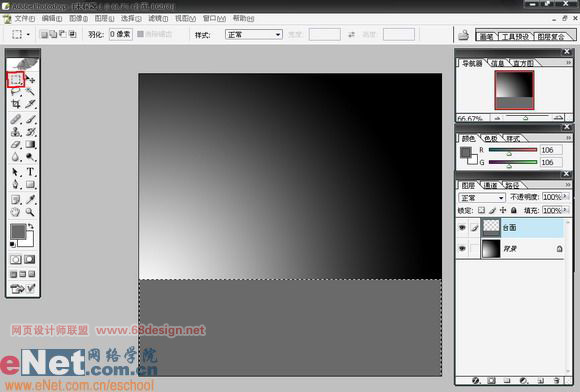Open the layer blend mode dropdown
This screenshot has width=580, height=392.
point(482,198)
